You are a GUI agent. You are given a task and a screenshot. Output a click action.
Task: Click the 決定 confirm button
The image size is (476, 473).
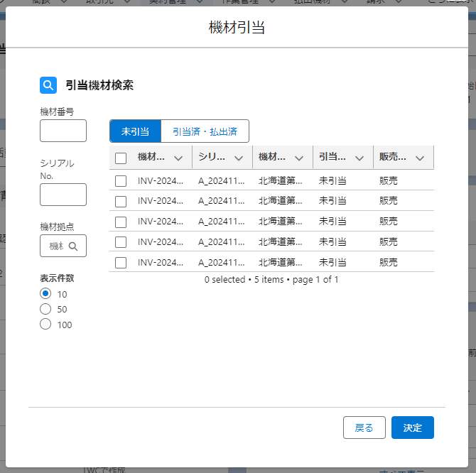pos(412,428)
